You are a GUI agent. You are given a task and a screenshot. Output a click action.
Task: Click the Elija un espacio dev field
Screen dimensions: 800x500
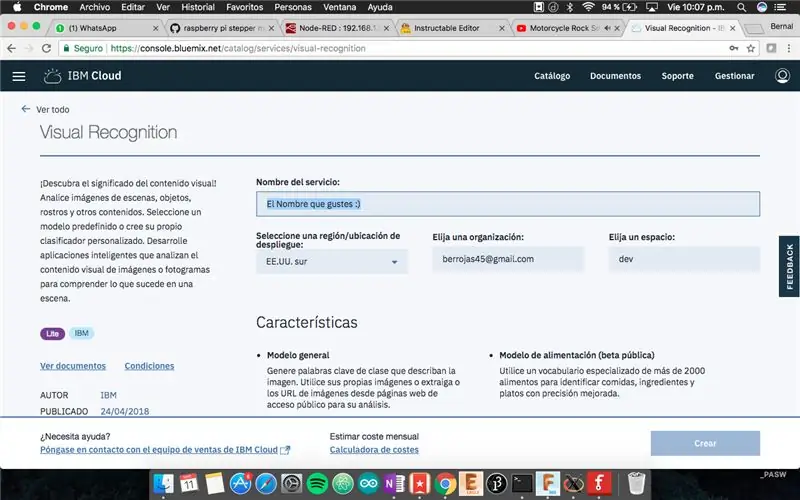coord(684,259)
